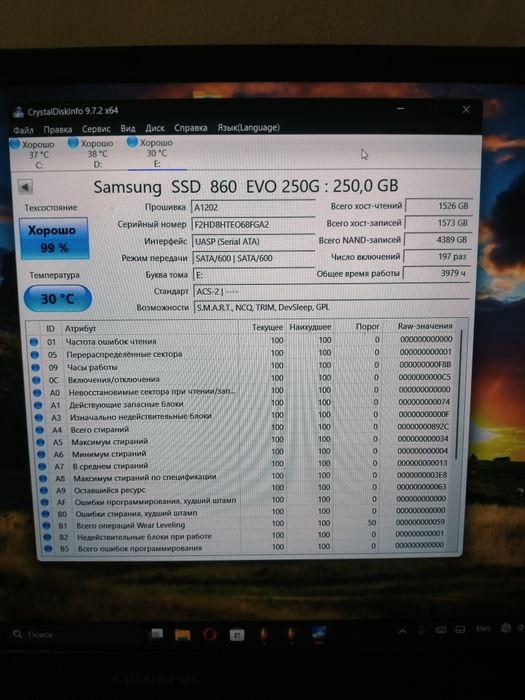The image size is (525, 700).
Task: Click the Интерфейс field UASP (Serial ATA)
Action: tap(254, 241)
